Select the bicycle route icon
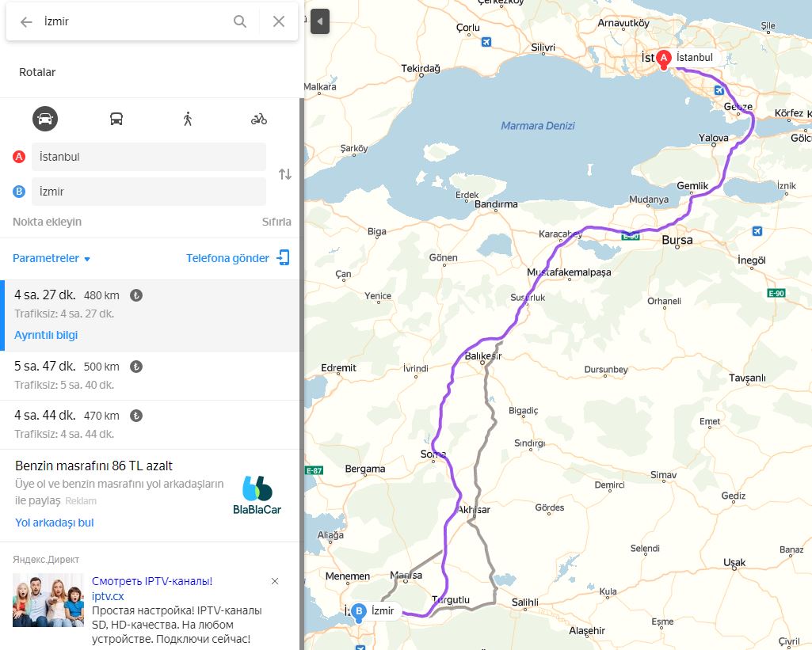This screenshot has width=812, height=650. tap(259, 119)
